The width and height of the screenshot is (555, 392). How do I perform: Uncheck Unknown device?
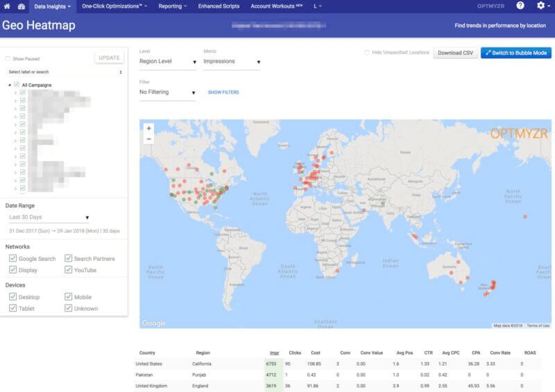[x=68, y=308]
